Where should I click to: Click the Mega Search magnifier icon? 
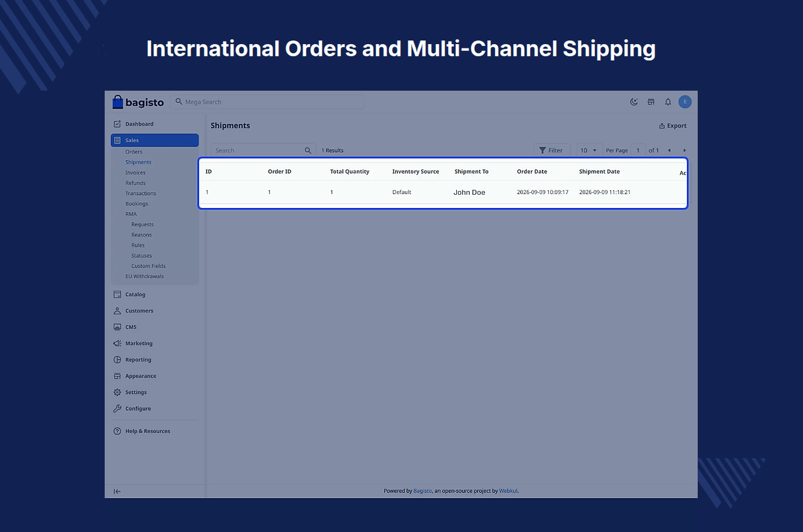(x=179, y=102)
